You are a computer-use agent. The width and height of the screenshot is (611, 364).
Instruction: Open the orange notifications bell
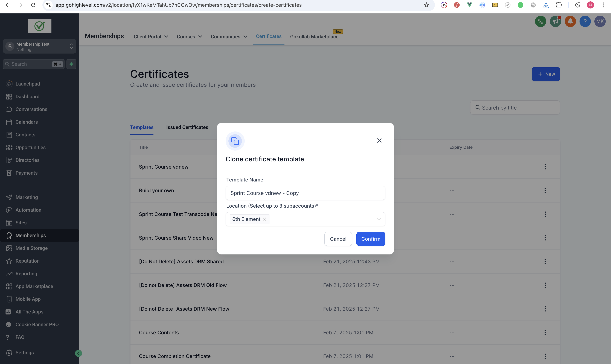[x=570, y=22]
